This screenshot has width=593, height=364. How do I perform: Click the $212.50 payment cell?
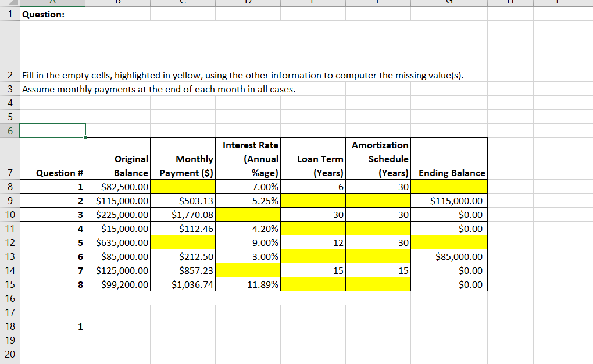[x=183, y=256]
